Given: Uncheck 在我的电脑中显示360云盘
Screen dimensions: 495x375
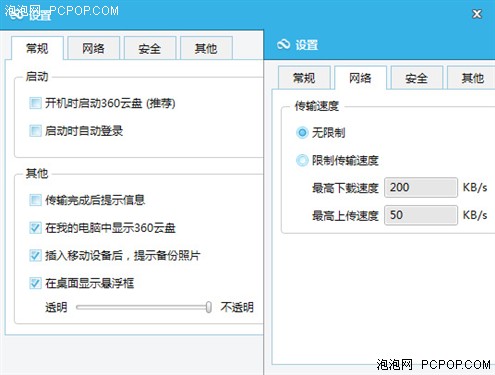Looking at the screenshot, I should 35,228.
